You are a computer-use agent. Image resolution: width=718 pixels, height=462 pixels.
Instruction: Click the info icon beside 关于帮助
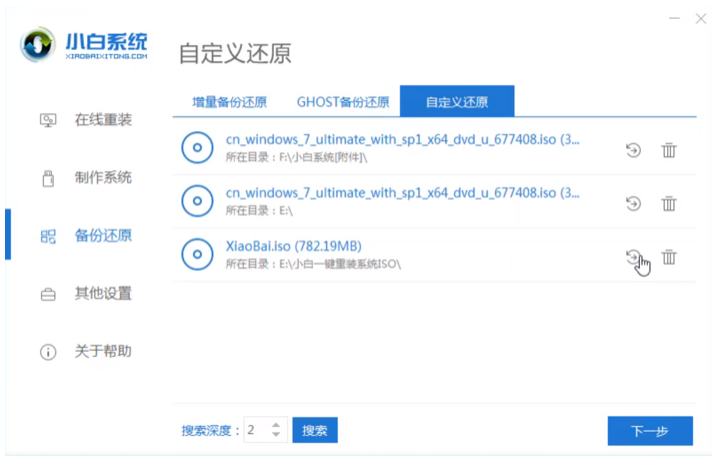pos(48,352)
